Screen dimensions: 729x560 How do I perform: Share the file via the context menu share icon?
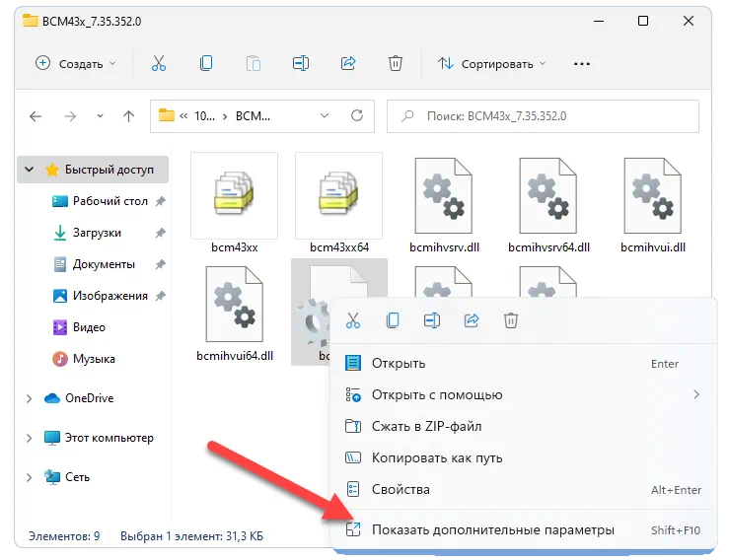click(x=472, y=320)
